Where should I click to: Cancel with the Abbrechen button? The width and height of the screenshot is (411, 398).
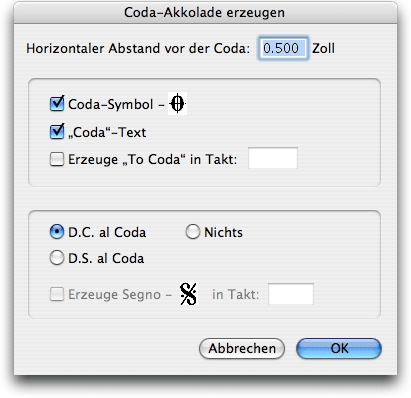point(242,348)
